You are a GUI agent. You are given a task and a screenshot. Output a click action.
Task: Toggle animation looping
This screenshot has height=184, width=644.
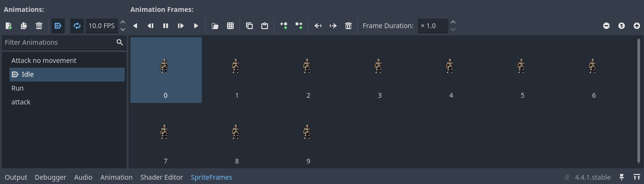point(77,26)
